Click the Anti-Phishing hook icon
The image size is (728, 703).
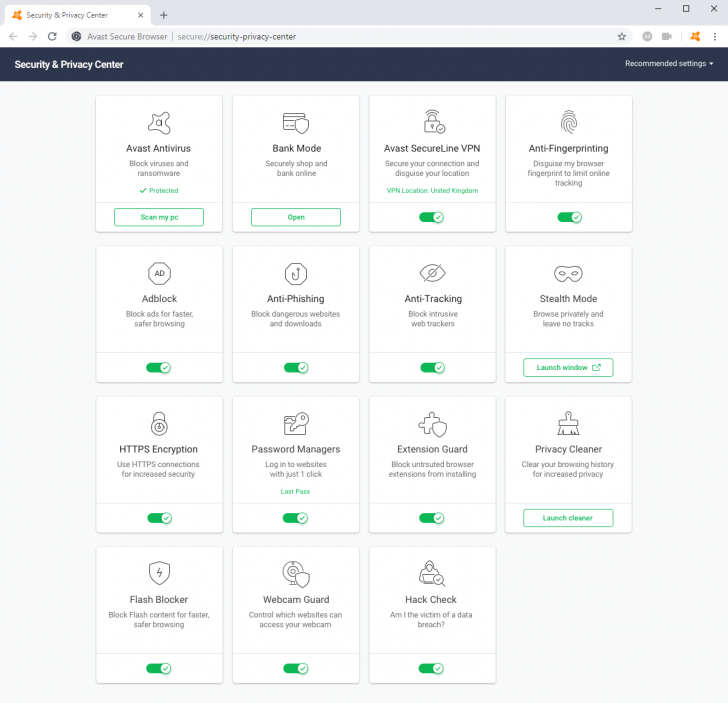click(x=296, y=273)
